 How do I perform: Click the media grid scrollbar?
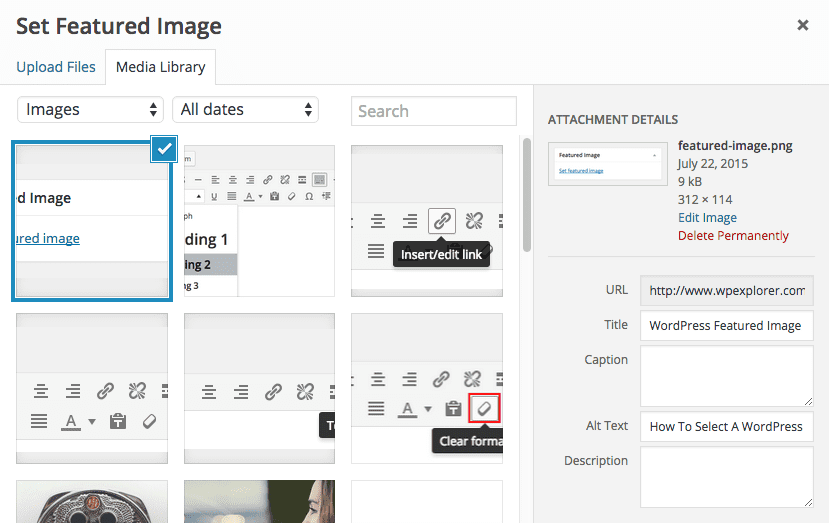click(526, 195)
